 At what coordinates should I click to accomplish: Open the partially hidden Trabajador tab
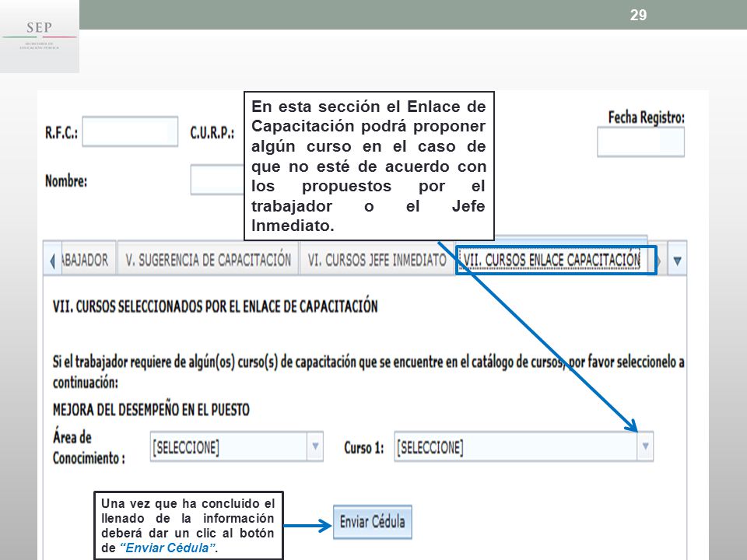(87, 260)
